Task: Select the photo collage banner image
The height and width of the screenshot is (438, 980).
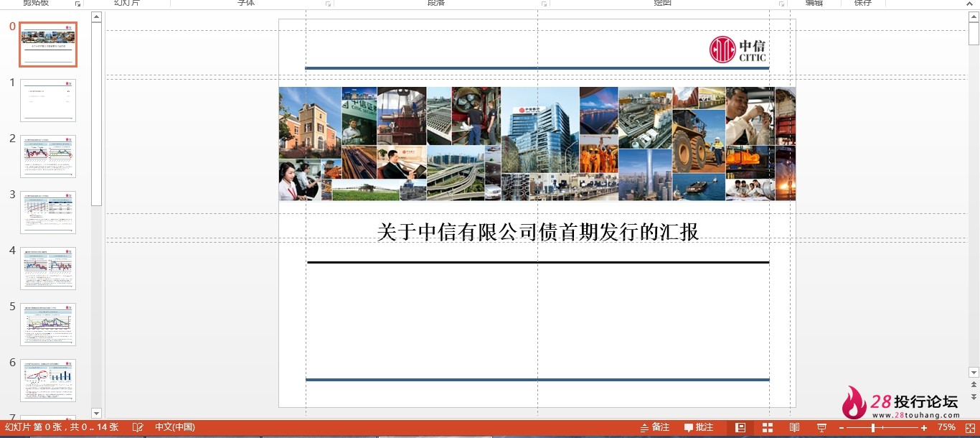Action: (x=537, y=144)
